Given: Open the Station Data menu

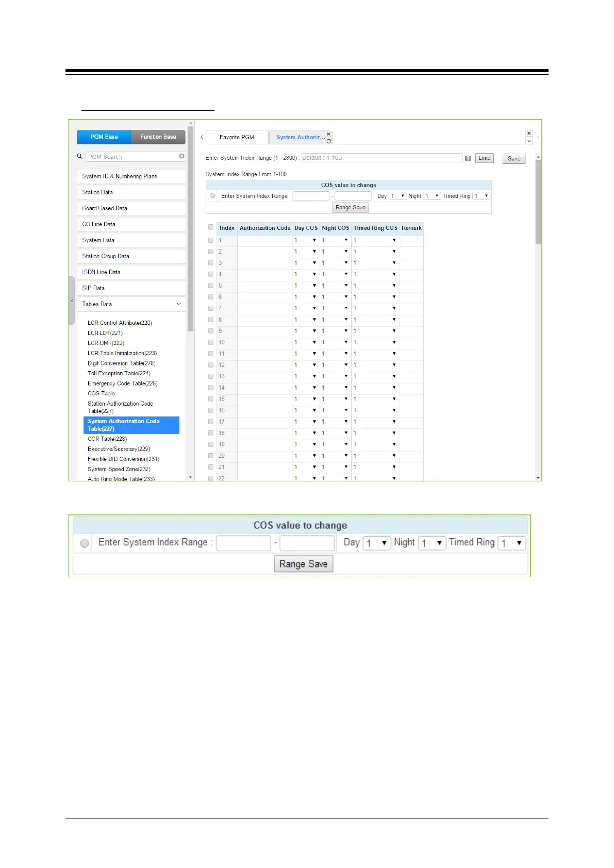Looking at the screenshot, I should click(131, 192).
